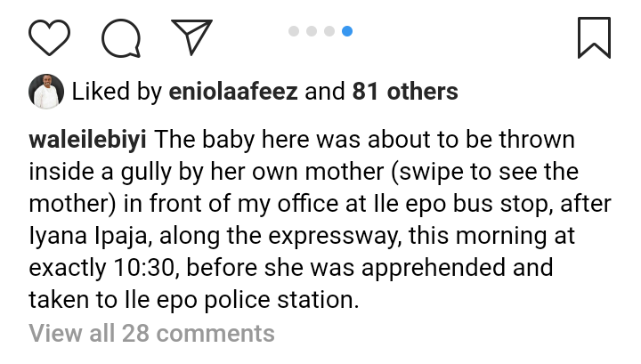The image size is (641, 364).
Task: Tap the heart icon to like the post
Action: click(50, 36)
